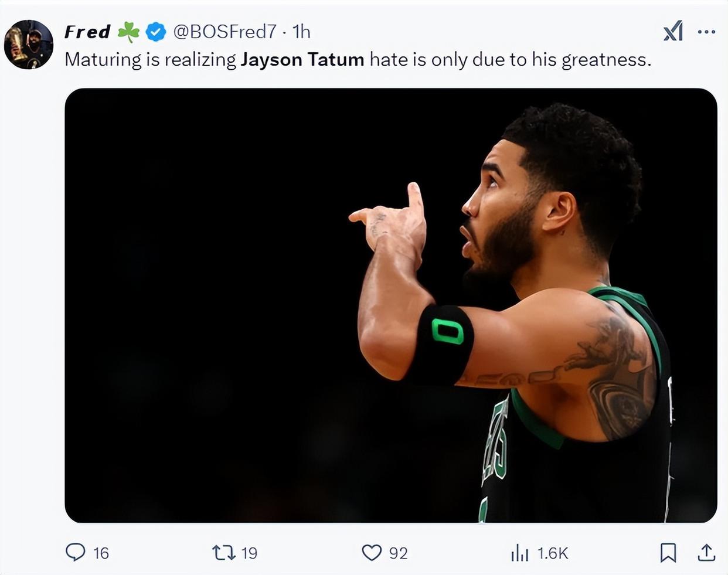
Task: Open the Jayson Tatum photo
Action: click(x=391, y=305)
